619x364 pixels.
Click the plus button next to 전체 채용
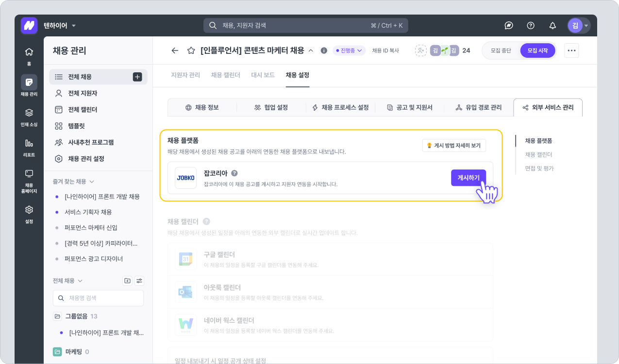137,77
